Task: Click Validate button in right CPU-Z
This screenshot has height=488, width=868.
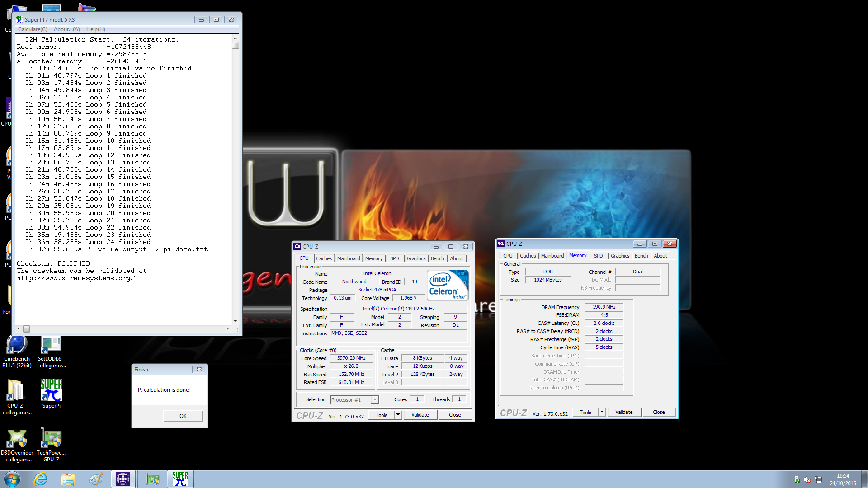Action: (624, 412)
